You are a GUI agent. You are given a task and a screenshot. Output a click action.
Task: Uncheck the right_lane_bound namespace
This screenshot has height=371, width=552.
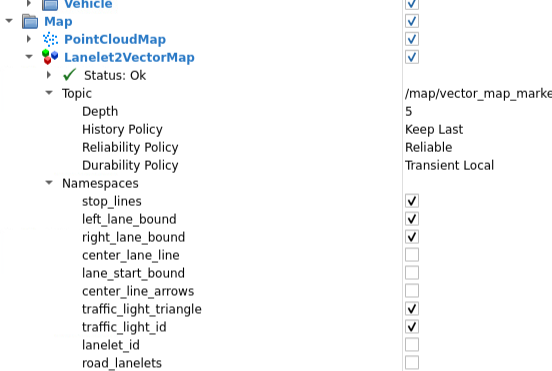pos(412,237)
